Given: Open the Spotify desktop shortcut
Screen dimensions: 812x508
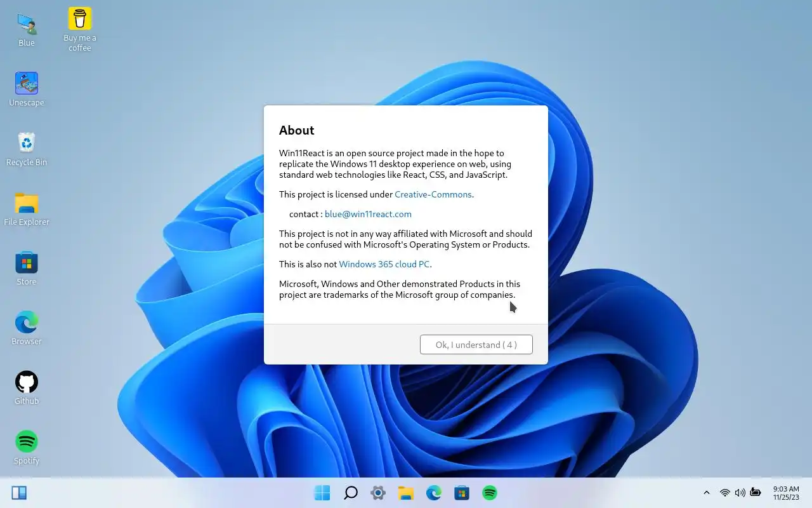Looking at the screenshot, I should point(27,447).
